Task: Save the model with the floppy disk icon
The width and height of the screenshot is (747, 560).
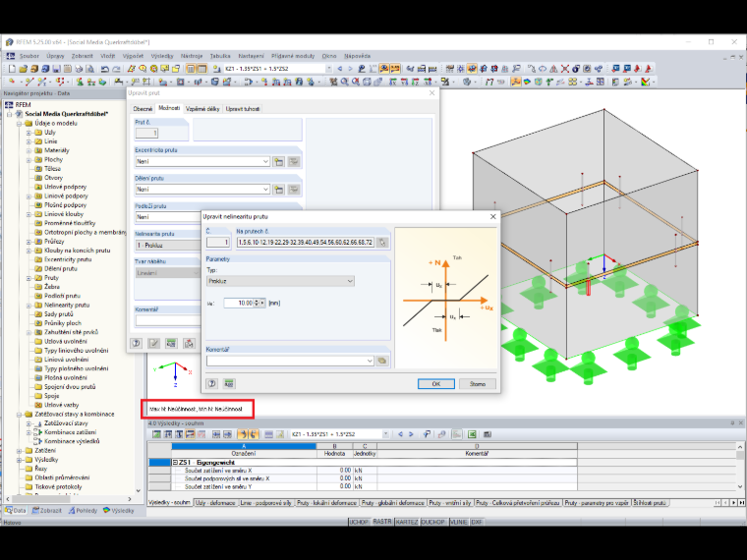Action: [56, 69]
